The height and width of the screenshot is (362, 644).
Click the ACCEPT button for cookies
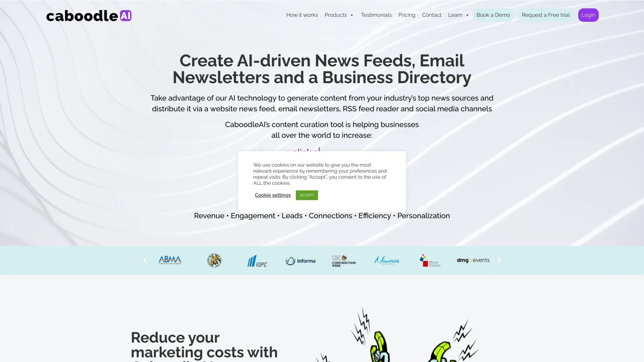click(307, 195)
